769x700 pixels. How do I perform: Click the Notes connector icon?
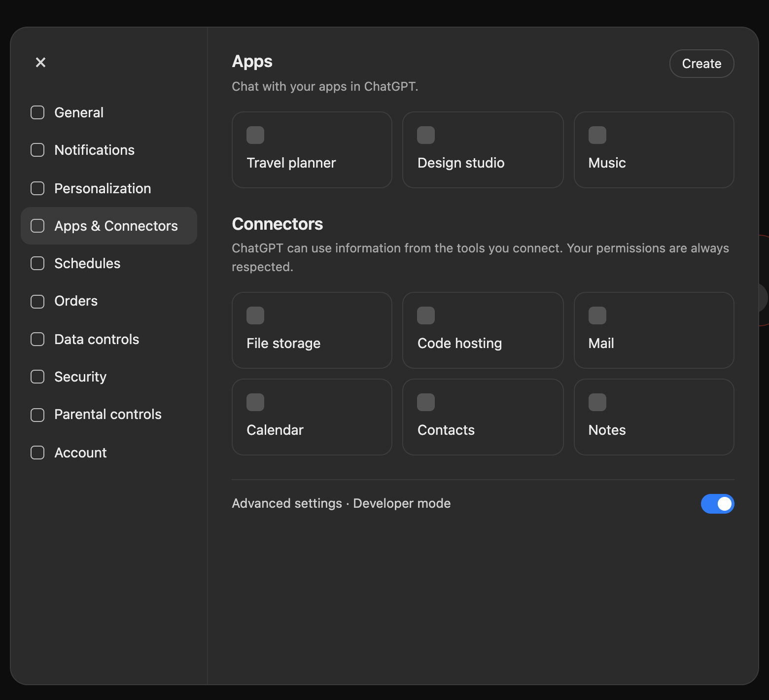[597, 402]
